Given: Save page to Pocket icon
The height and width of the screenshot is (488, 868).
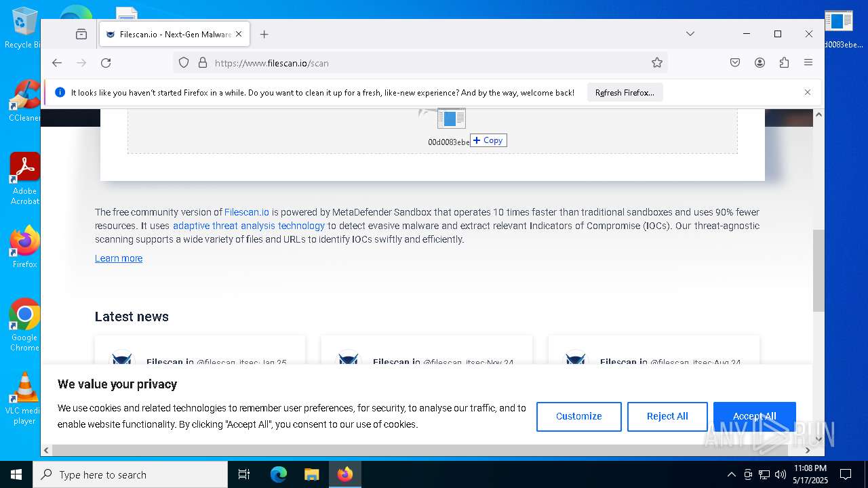Looking at the screenshot, I should click(735, 63).
